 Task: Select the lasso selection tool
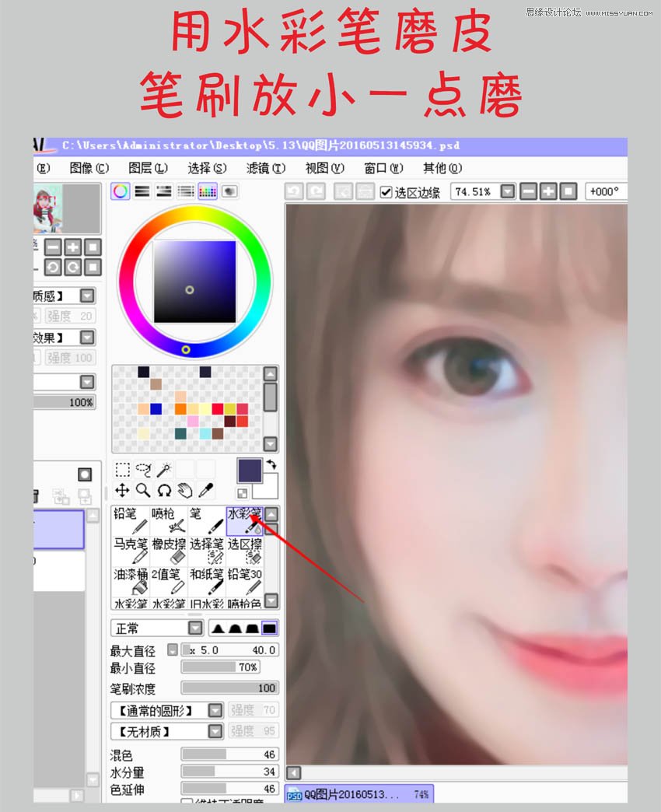click(143, 470)
